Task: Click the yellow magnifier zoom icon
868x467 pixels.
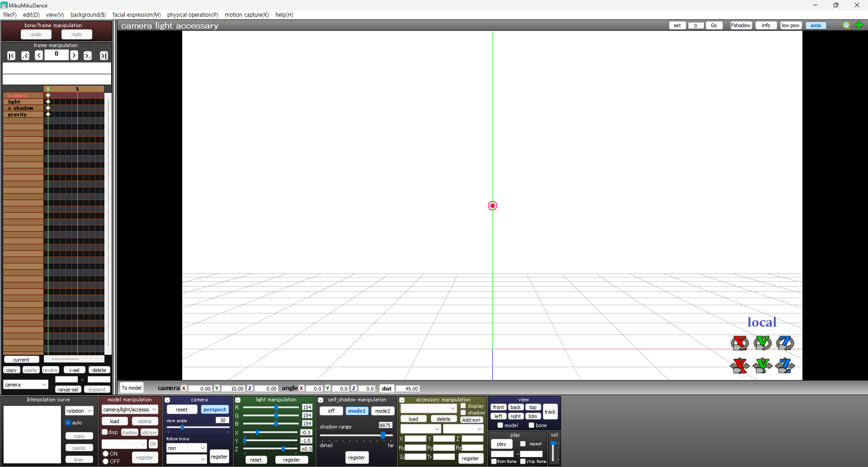Action: [x=846, y=25]
